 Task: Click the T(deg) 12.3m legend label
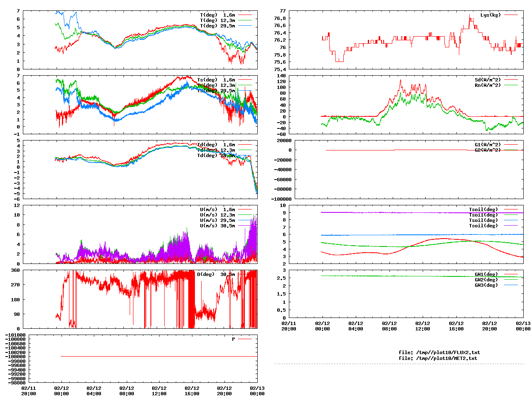click(x=217, y=20)
